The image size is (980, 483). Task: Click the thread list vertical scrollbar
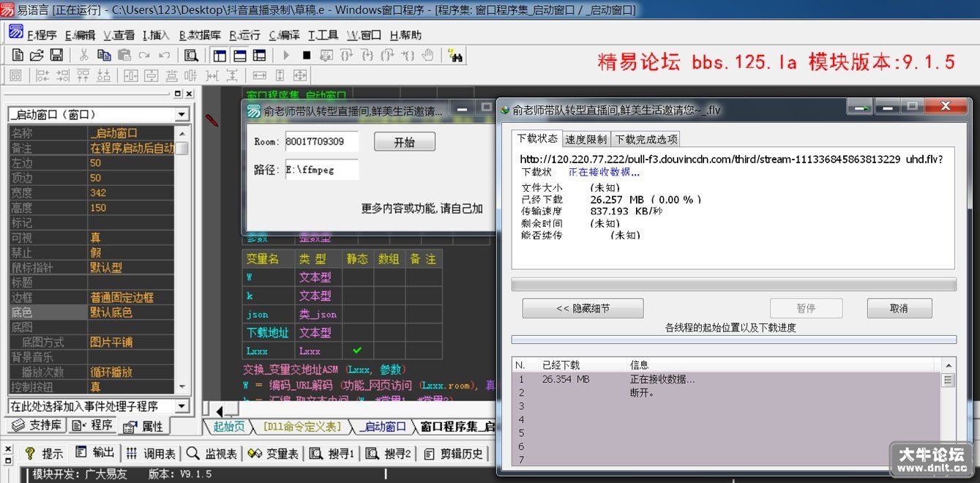(948, 411)
